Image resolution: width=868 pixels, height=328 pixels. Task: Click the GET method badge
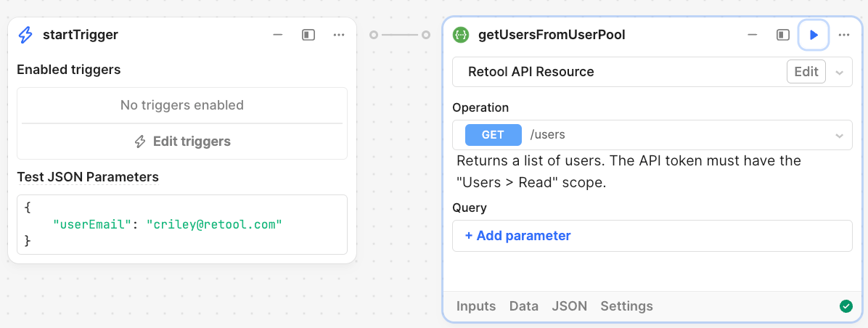[x=494, y=134]
